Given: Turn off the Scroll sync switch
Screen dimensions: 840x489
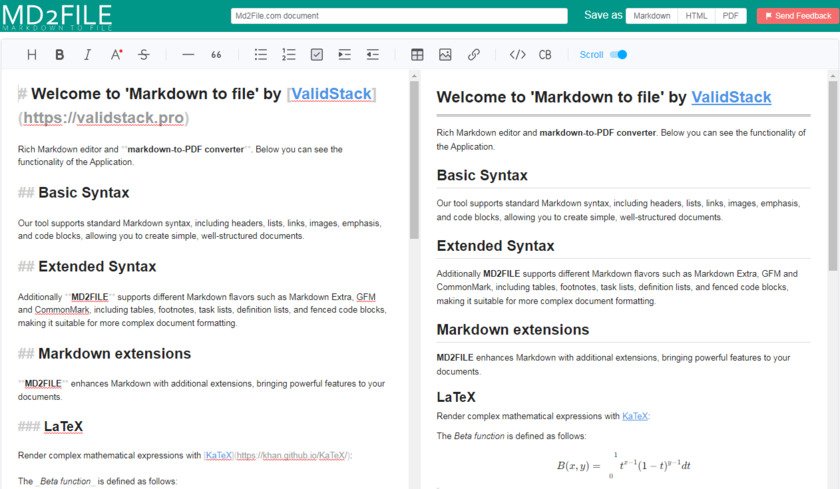Looking at the screenshot, I should [618, 55].
